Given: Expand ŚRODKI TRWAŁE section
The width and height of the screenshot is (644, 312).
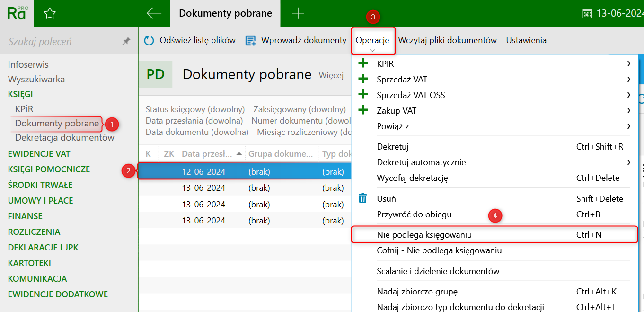Looking at the screenshot, I should [40, 185].
